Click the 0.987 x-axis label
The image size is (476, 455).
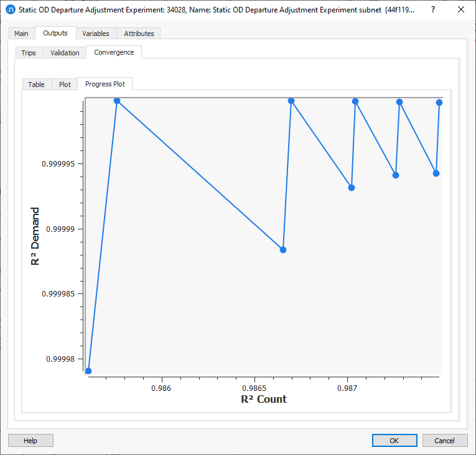[x=347, y=388]
